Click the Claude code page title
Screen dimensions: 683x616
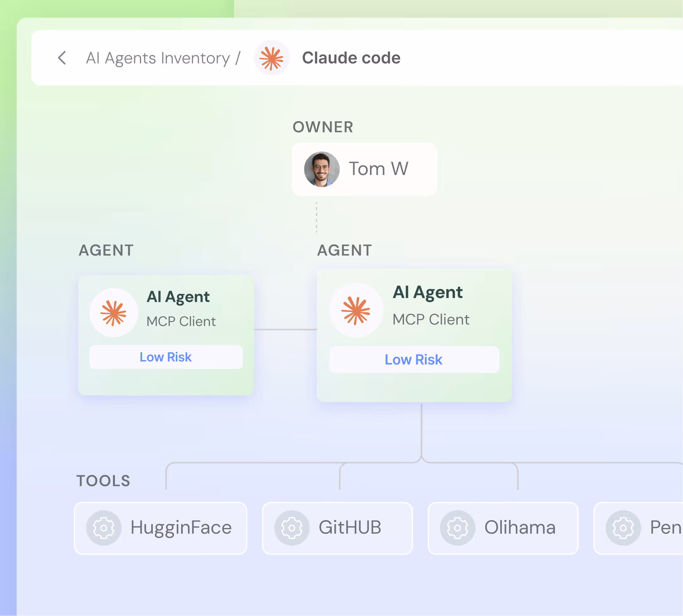click(351, 58)
